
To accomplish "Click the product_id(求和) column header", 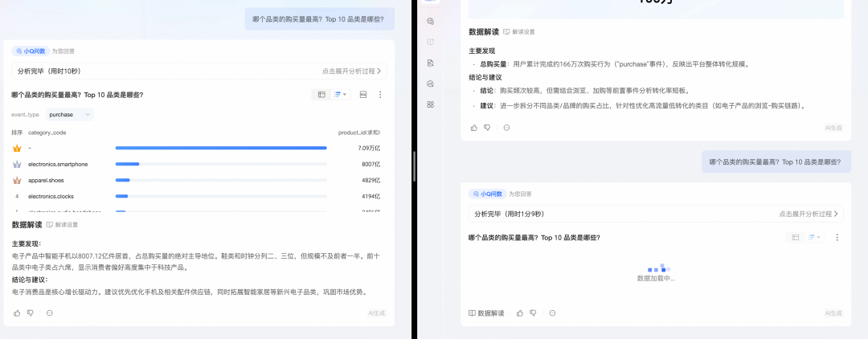I will pos(359,133).
